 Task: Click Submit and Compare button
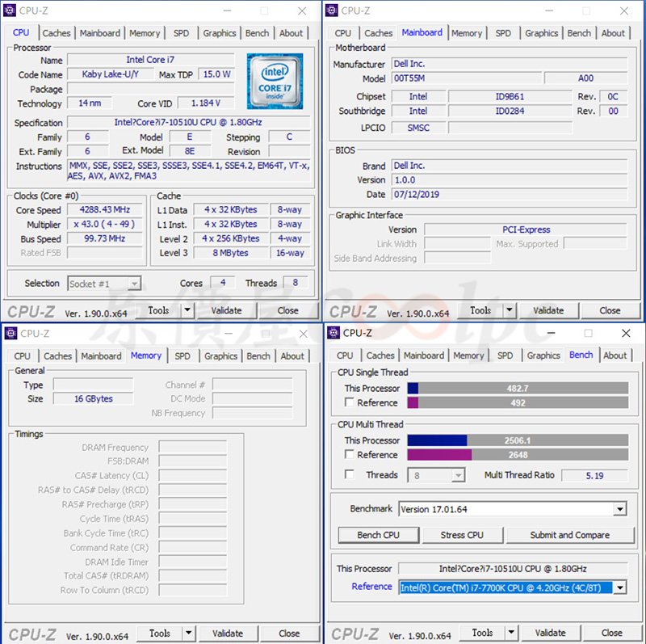pyautogui.click(x=570, y=535)
